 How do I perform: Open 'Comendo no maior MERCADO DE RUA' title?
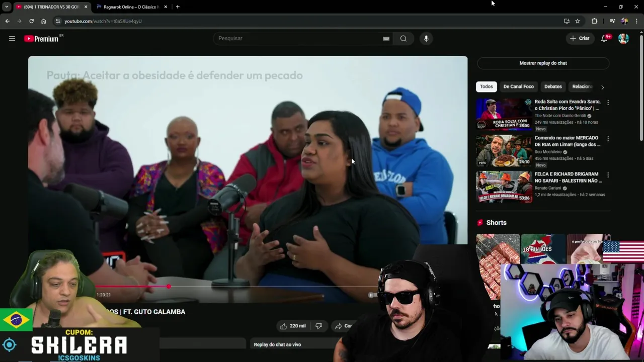point(567,141)
